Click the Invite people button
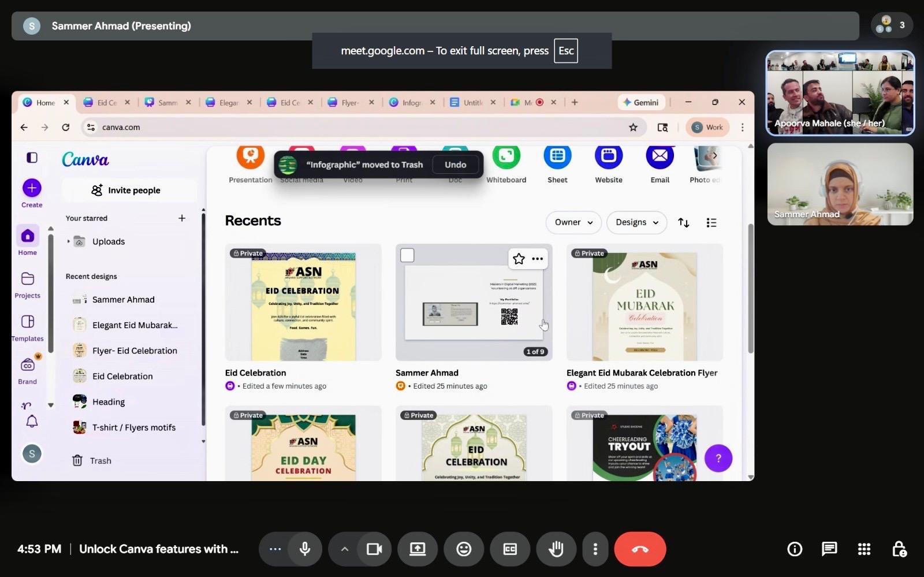 [129, 190]
